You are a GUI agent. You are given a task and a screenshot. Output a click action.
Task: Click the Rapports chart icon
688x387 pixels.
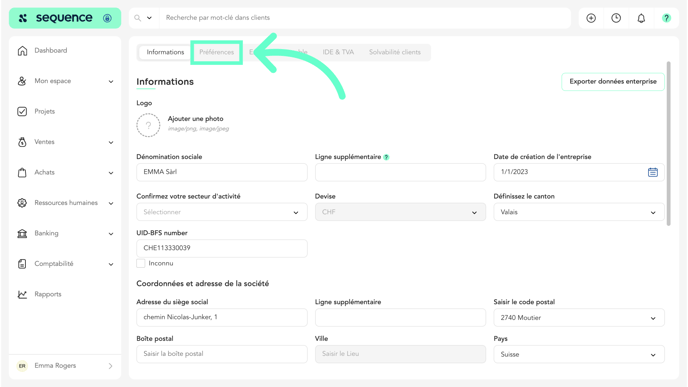[22, 294]
